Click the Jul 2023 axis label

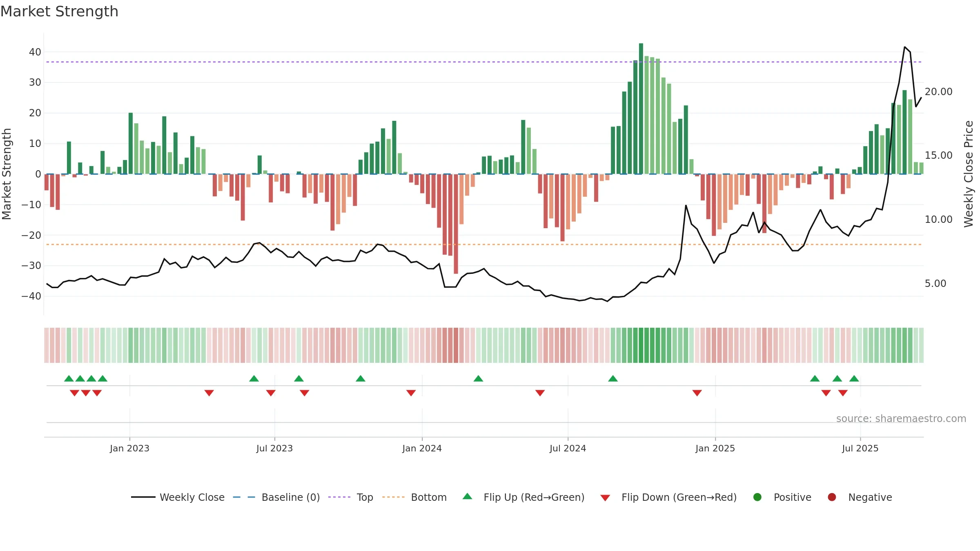pos(274,449)
